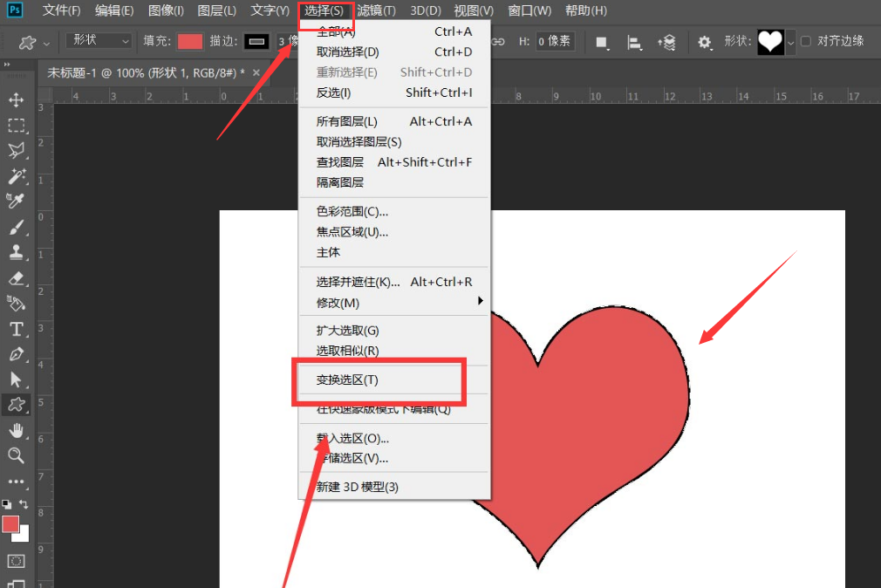Open the 文件(F) menu

coord(61,10)
